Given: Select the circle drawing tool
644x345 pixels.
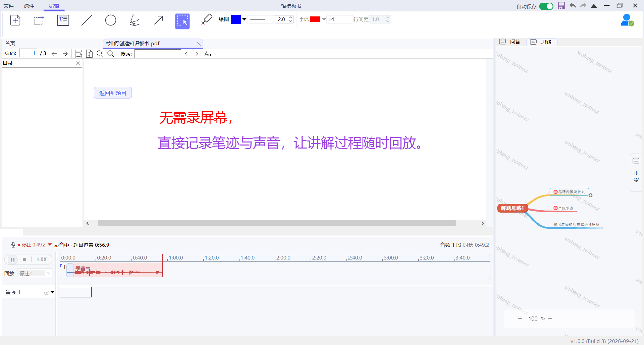Looking at the screenshot, I should [x=111, y=20].
